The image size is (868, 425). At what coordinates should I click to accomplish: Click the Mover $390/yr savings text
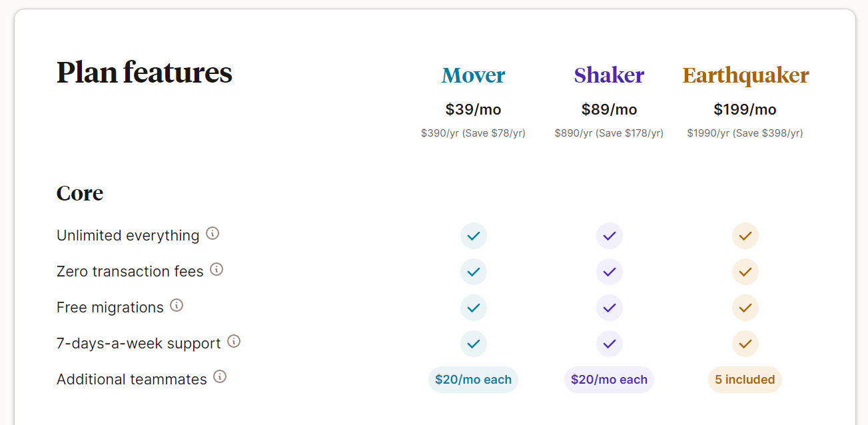(473, 133)
